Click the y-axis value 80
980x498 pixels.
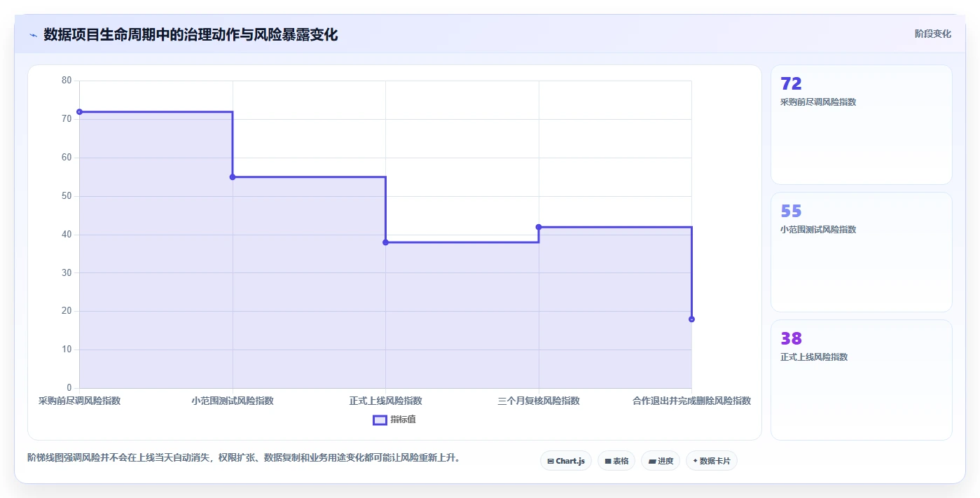click(x=67, y=81)
